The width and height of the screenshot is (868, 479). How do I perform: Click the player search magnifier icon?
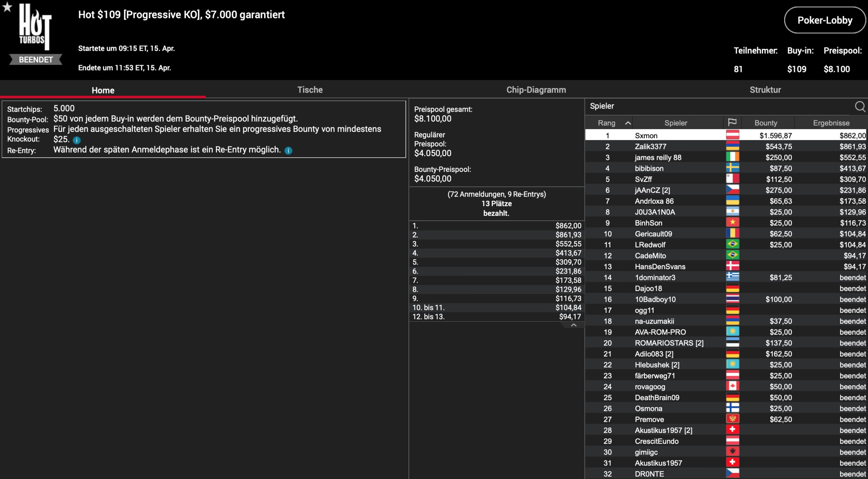[x=860, y=106]
